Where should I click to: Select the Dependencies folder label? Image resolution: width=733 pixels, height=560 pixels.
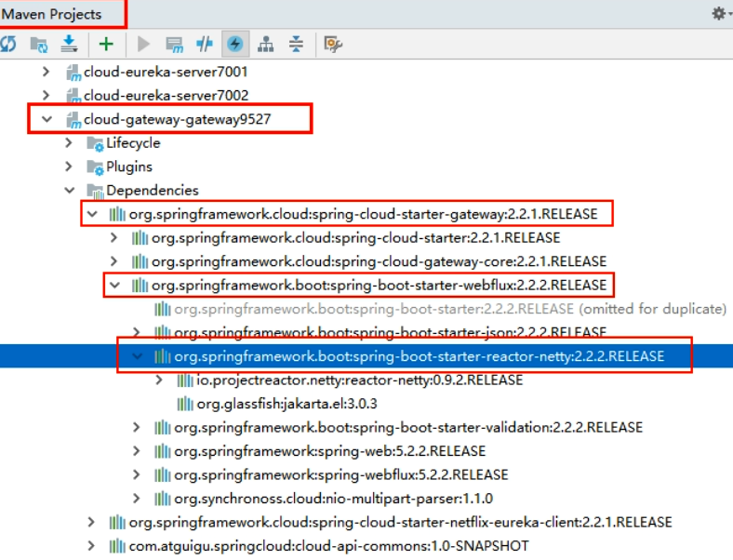point(153,191)
